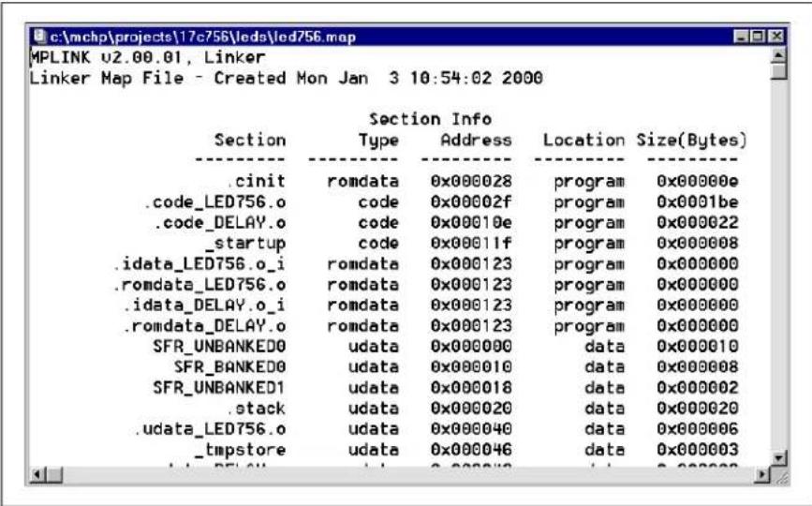Screen dimensions: 812x506
Task: Click 'udata' type in the .stack row
Action: (374, 409)
